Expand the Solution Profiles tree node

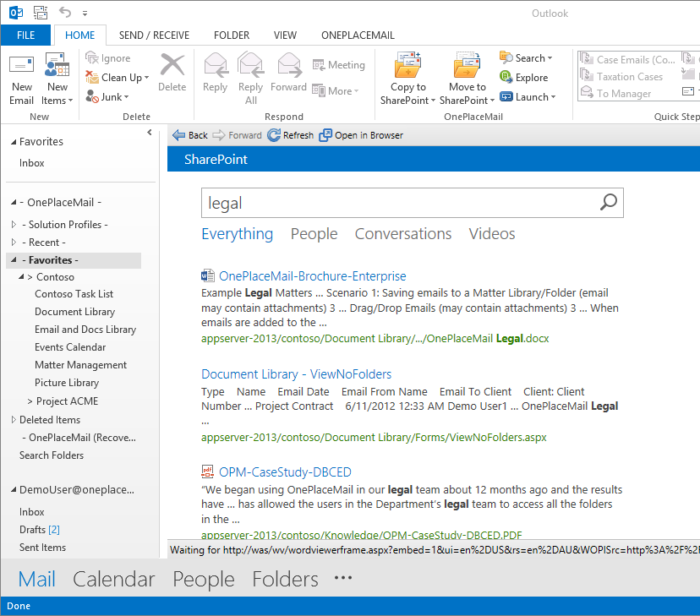tap(14, 225)
